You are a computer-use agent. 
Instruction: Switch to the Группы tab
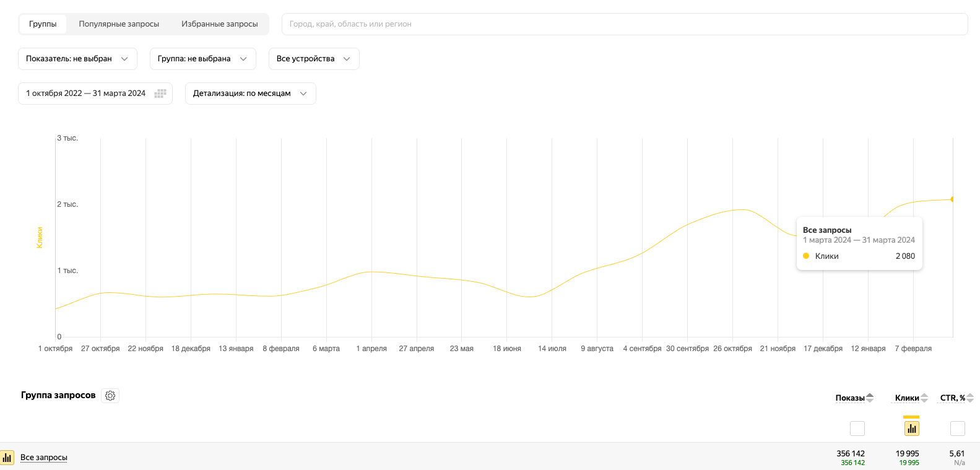[43, 24]
